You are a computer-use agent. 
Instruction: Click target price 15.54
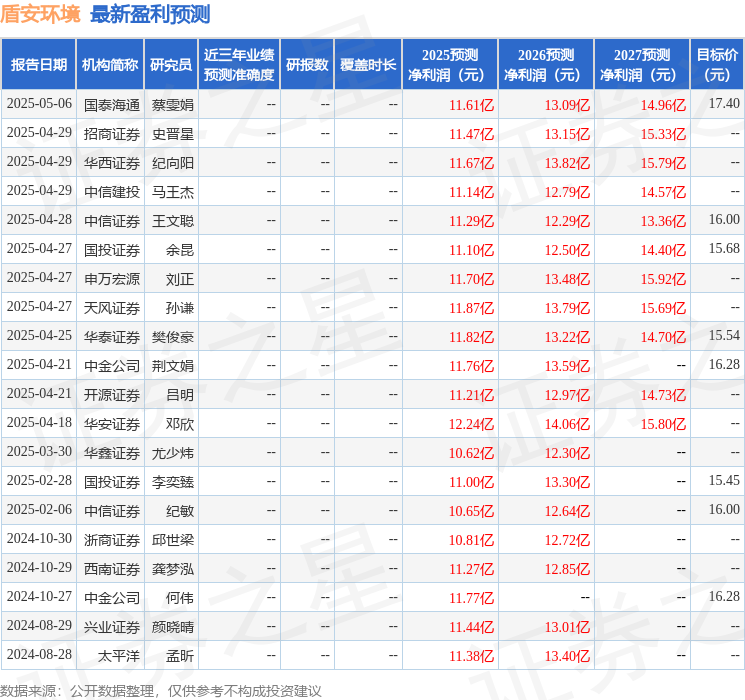click(x=724, y=335)
